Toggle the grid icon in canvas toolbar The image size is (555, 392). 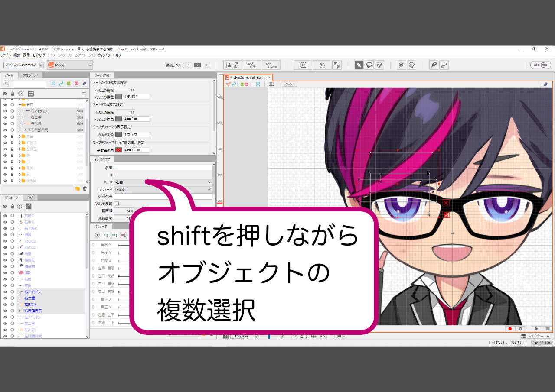271,84
